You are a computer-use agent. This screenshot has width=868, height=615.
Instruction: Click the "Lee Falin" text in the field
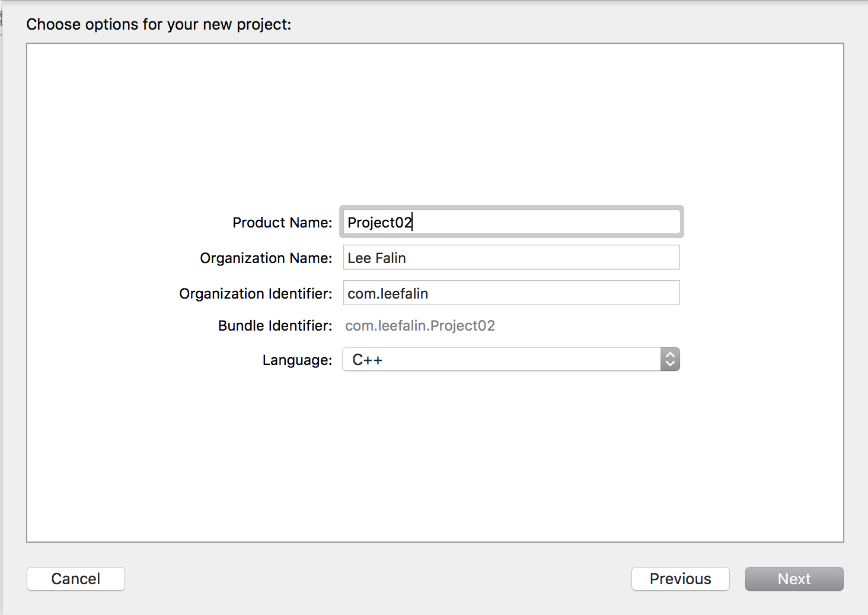376,258
